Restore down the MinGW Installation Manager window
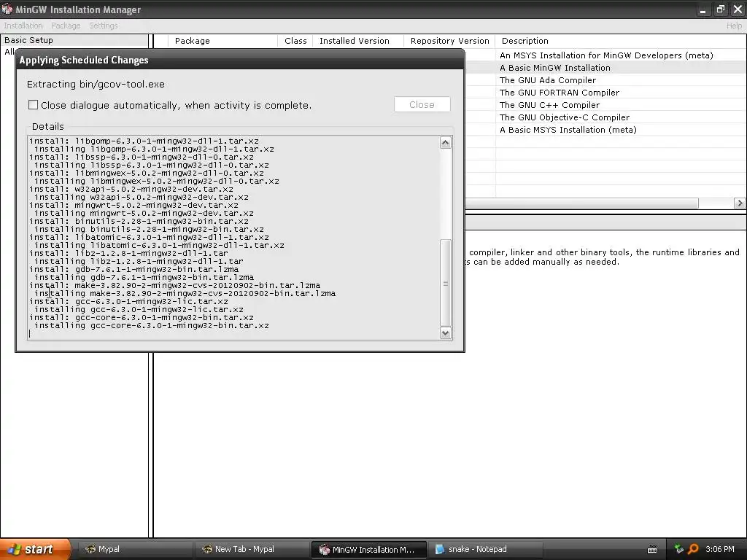This screenshot has width=747, height=560. (x=720, y=9)
